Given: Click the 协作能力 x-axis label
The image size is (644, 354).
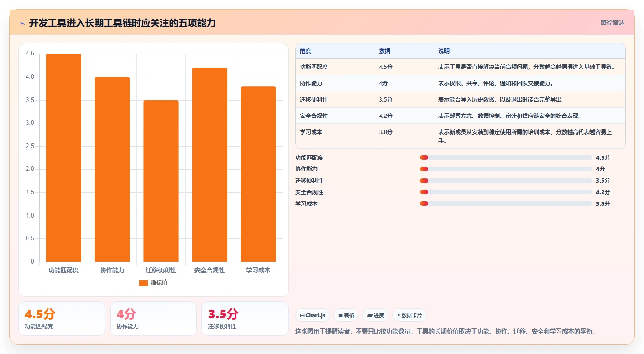Looking at the screenshot, I should [112, 270].
